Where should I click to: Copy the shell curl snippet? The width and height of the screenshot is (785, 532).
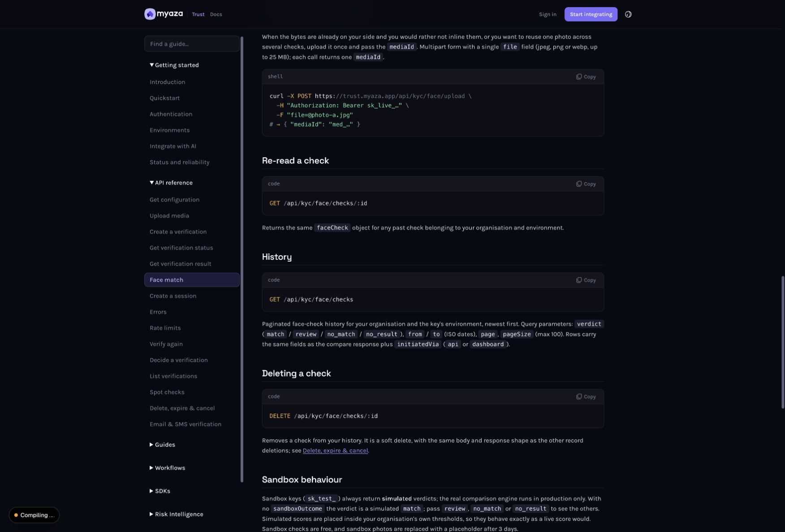tap(586, 77)
